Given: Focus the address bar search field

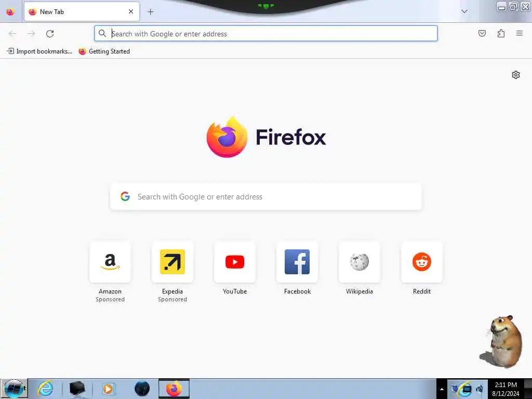Looking at the screenshot, I should pos(266,34).
